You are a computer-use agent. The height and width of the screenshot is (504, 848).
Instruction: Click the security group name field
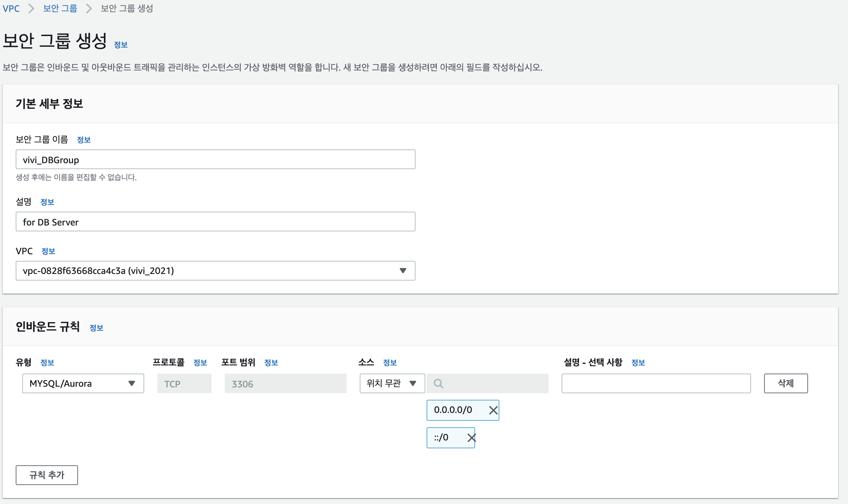coord(215,159)
